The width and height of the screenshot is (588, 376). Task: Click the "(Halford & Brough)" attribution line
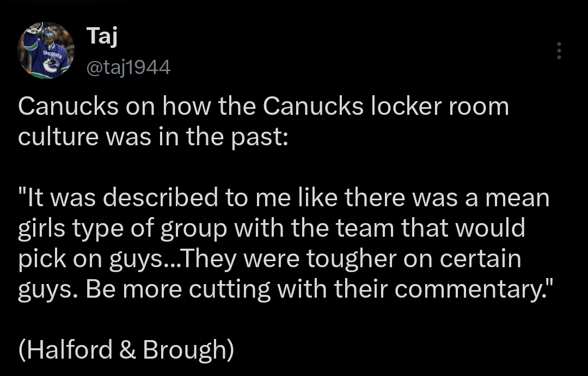126,350
